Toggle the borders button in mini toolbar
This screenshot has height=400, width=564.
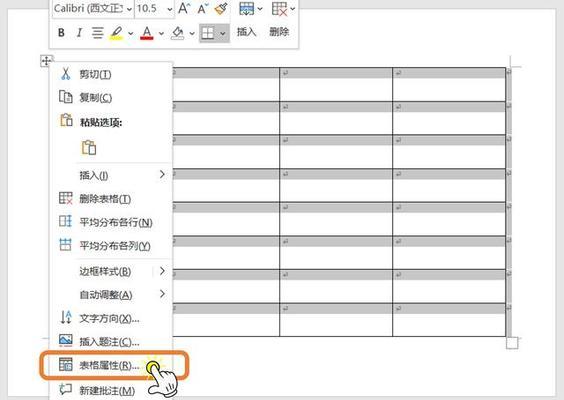pos(208,33)
